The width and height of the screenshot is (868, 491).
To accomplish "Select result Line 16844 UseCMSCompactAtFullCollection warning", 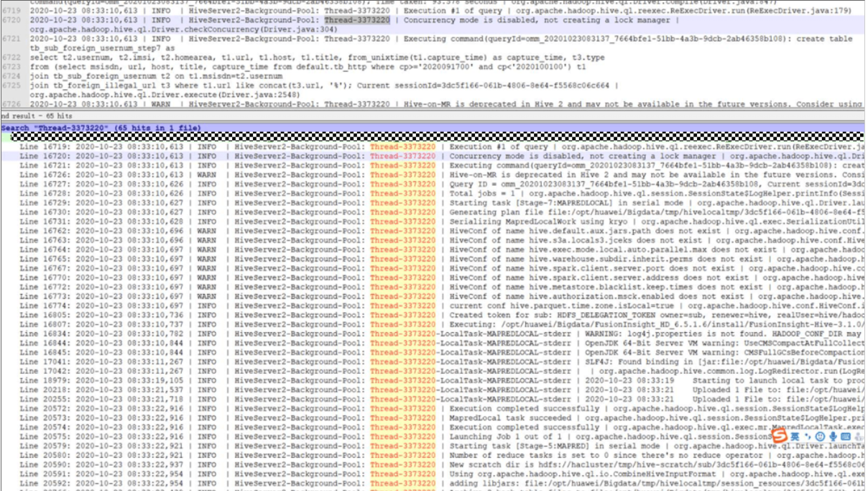I will [434, 343].
